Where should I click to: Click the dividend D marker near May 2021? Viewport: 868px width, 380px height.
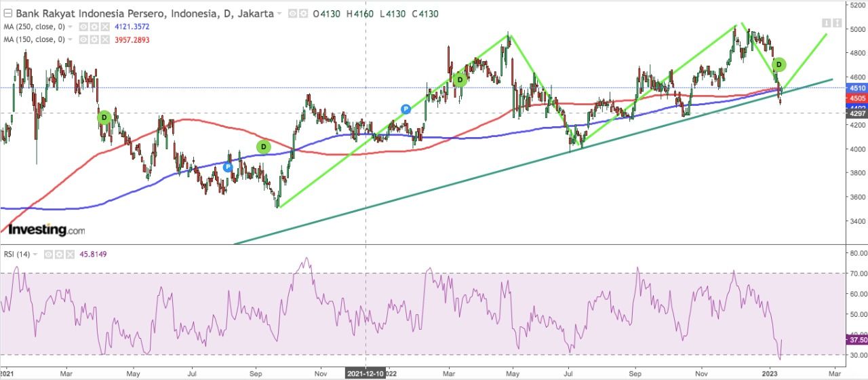(104, 117)
